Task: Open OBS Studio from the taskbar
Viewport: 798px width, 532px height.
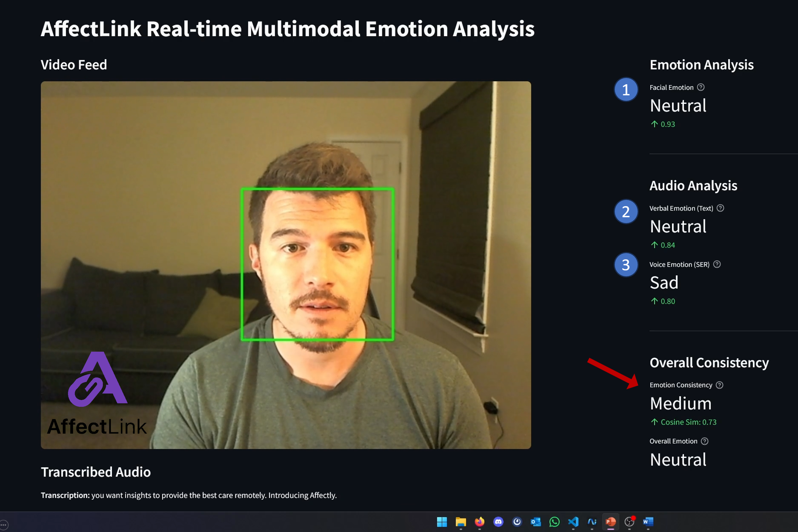Action: 629,522
